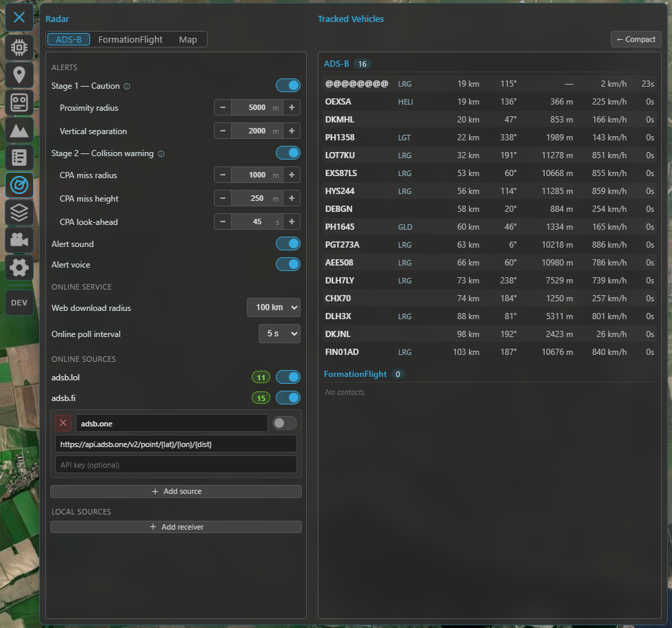Select the EXS87LS vehicle row
The image size is (672, 628).
point(490,173)
